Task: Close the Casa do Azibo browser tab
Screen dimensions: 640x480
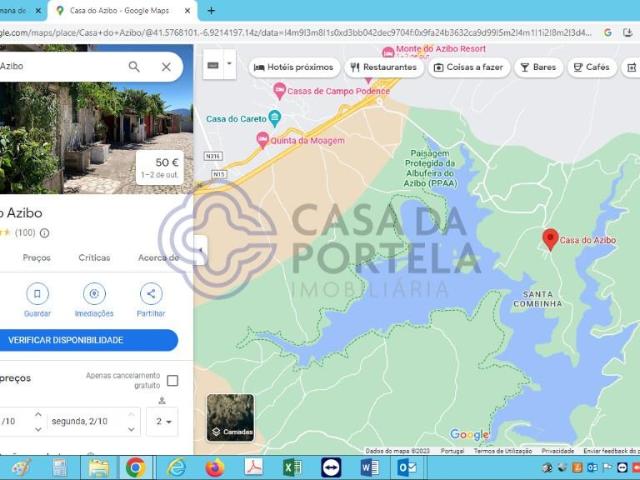Action: [187, 11]
